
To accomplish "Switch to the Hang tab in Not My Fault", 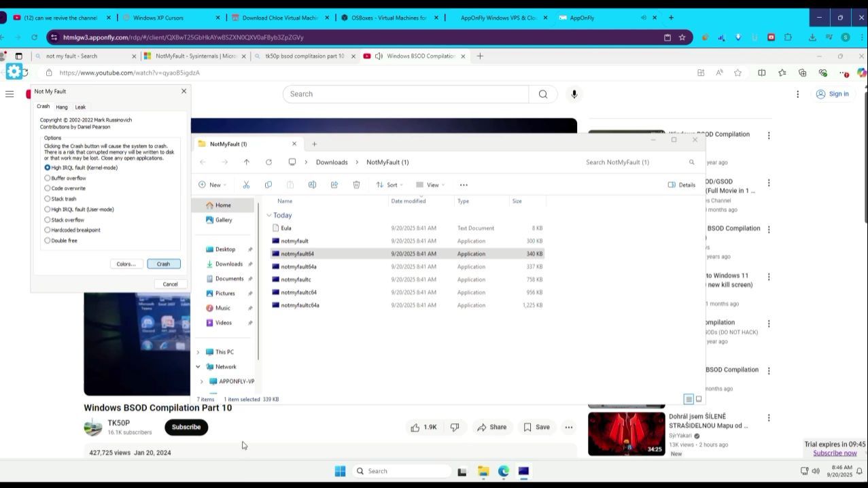I will coord(62,107).
